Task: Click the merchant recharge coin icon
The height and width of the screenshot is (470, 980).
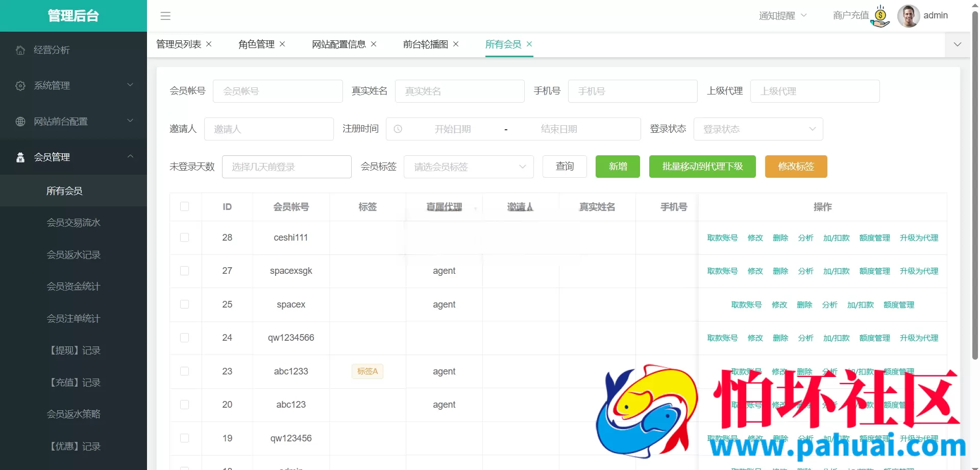Action: [880, 16]
